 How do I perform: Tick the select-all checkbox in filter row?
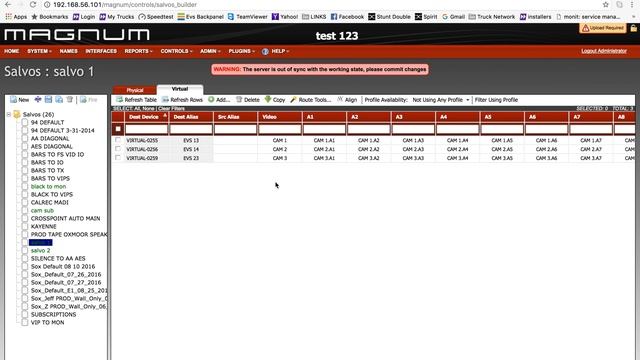click(x=118, y=129)
